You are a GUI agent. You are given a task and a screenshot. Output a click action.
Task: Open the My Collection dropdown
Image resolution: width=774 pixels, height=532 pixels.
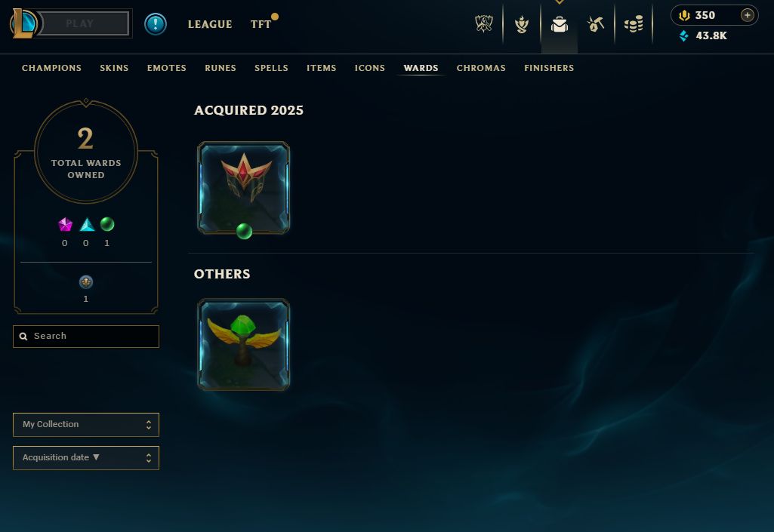point(86,424)
